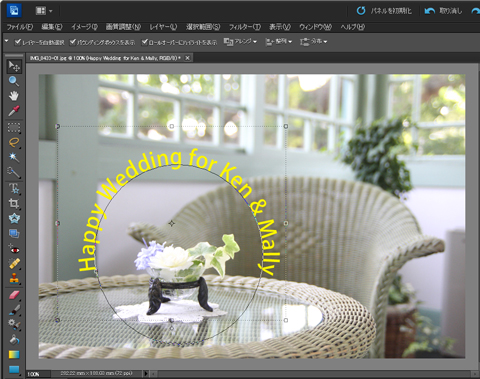Select the Straighten tool

[x=14, y=233]
